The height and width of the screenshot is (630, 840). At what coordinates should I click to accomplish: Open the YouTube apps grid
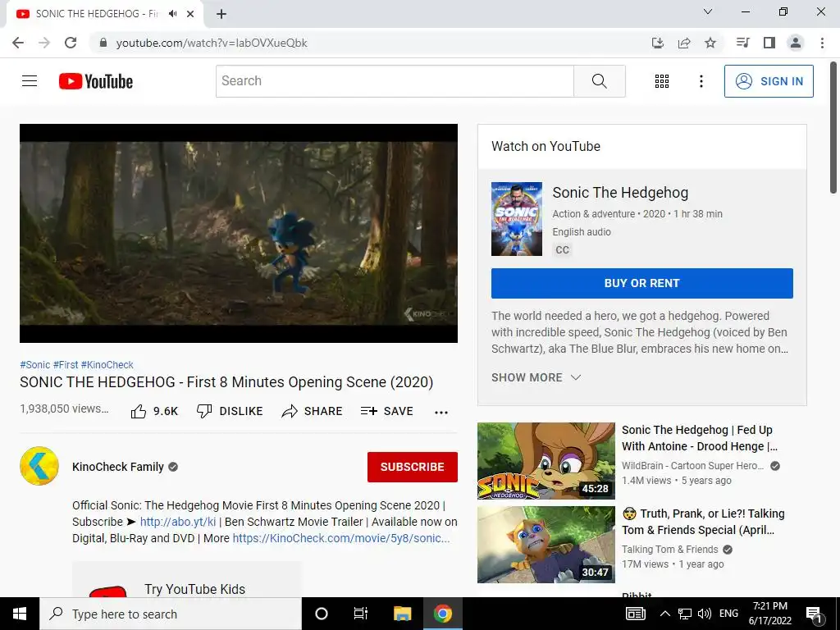click(662, 81)
